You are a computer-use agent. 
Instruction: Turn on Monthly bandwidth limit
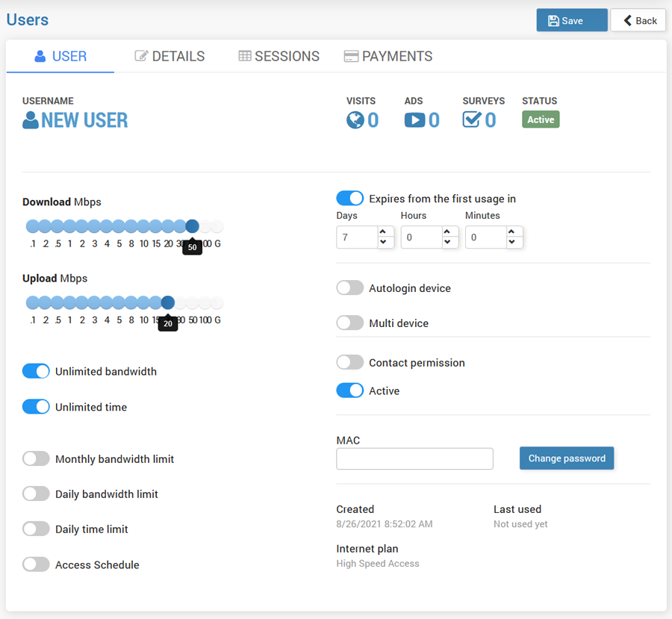pyautogui.click(x=36, y=459)
